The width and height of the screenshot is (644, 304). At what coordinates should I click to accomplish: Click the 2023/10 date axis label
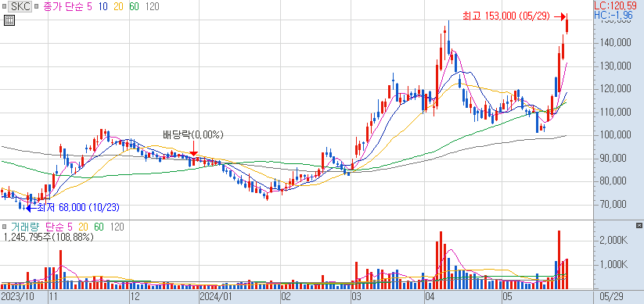pos(17,296)
